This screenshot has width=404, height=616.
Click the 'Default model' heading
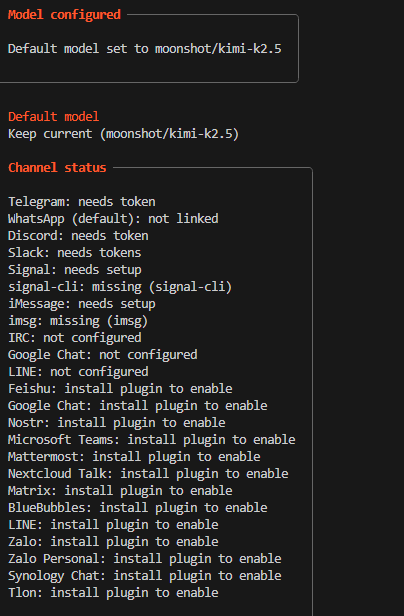coord(54,117)
